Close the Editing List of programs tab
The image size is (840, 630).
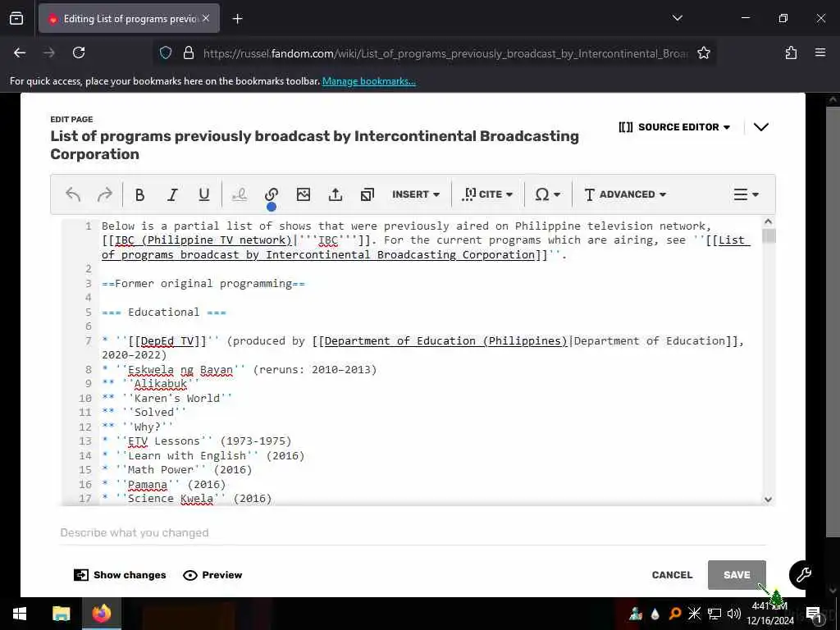(206, 18)
